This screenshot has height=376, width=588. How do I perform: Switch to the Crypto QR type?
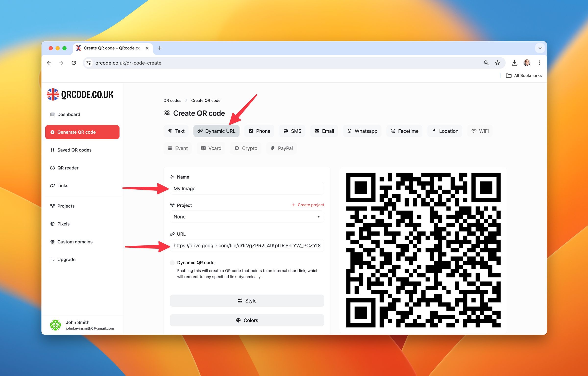(245, 148)
